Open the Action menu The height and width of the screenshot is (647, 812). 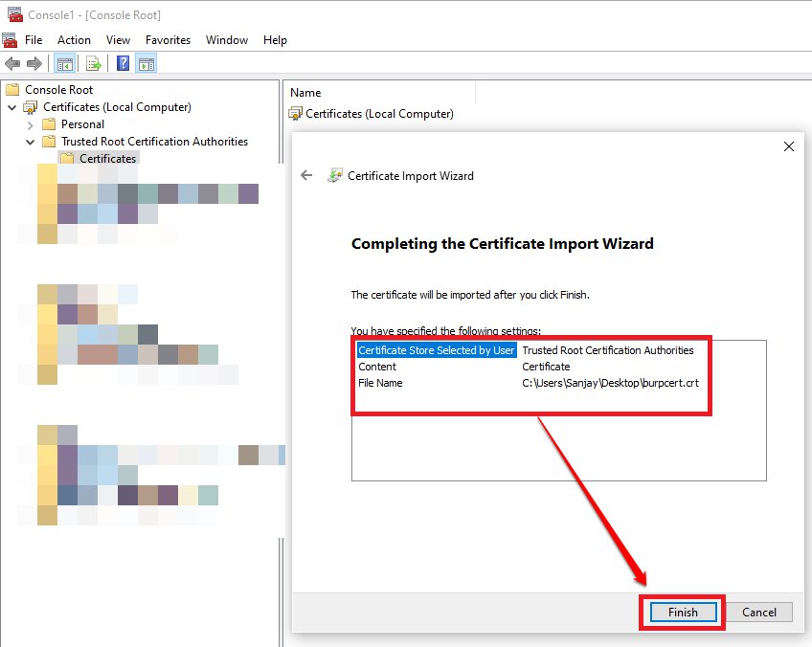coord(74,40)
